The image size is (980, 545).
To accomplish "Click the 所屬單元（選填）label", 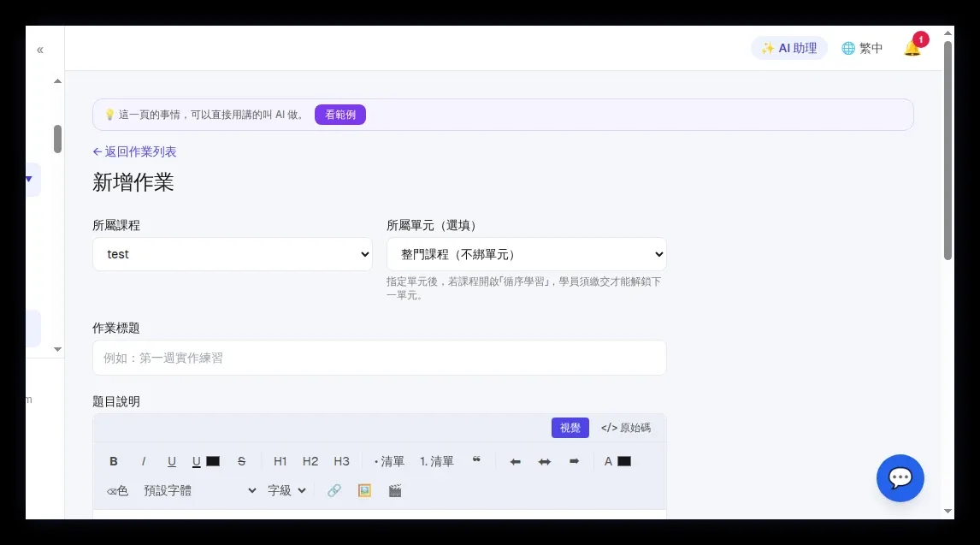I will pos(431,225).
